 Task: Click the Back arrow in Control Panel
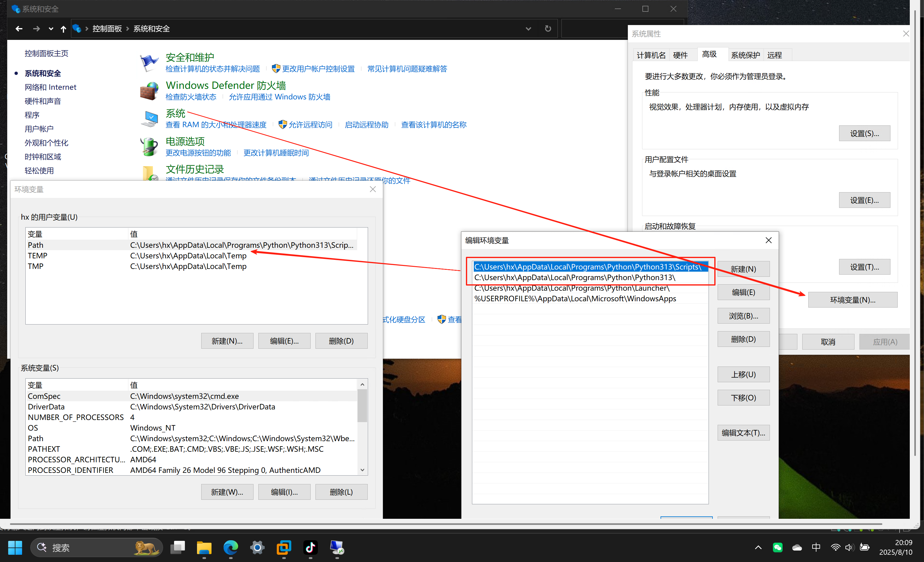coord(19,28)
